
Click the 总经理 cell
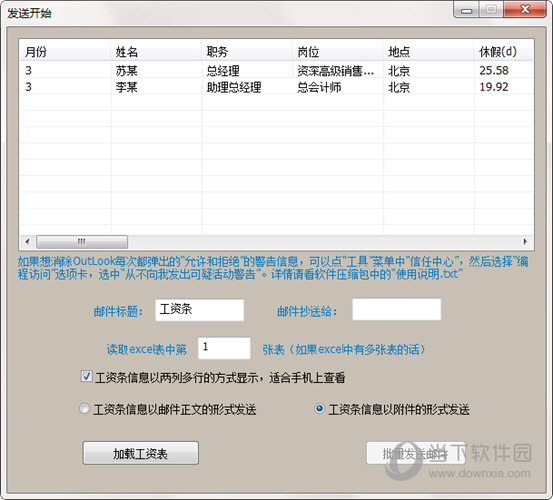(x=223, y=71)
